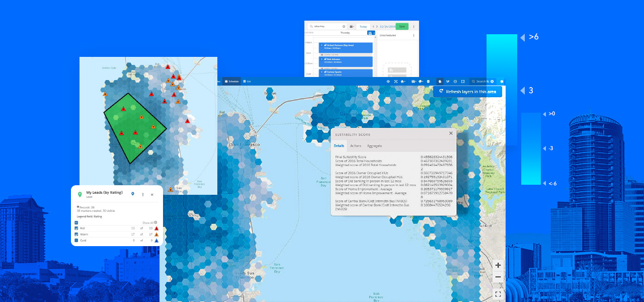Image resolution: width=644 pixels, height=302 pixels.
Task: Select the Aggregate tab in Suitability Score popup
Action: pos(374,146)
